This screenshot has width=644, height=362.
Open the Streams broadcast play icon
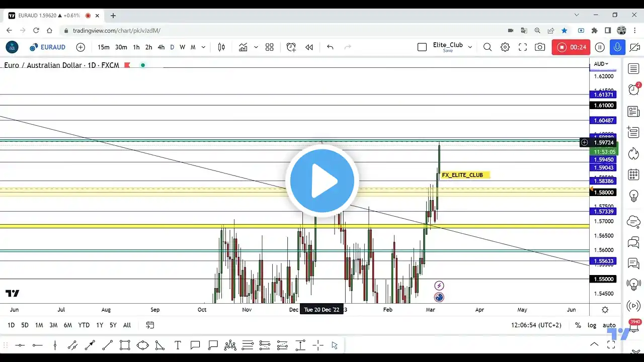633,306
